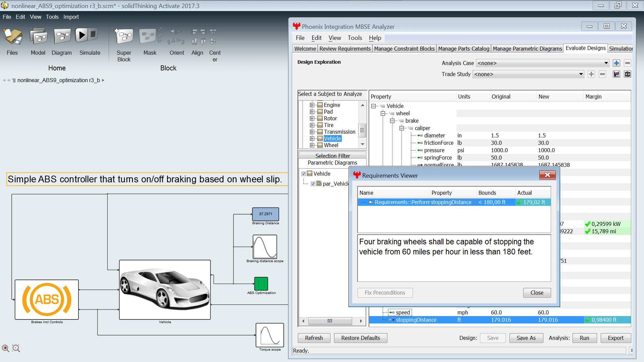The height and width of the screenshot is (362, 644).
Task: Expand the Tire tree node
Action: 312,125
